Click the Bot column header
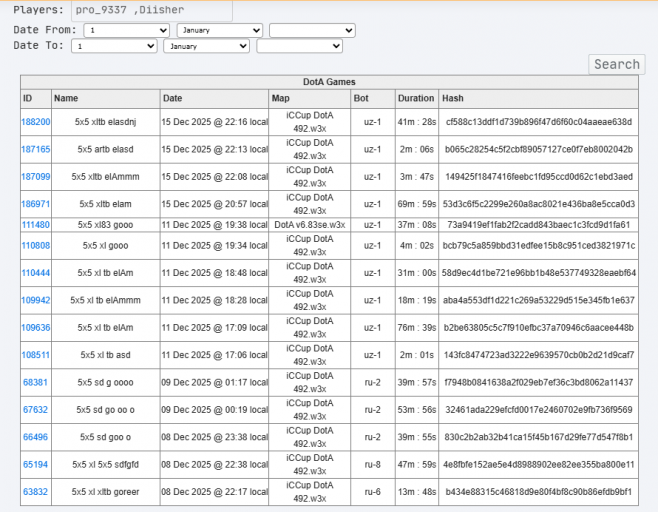 pyautogui.click(x=373, y=98)
